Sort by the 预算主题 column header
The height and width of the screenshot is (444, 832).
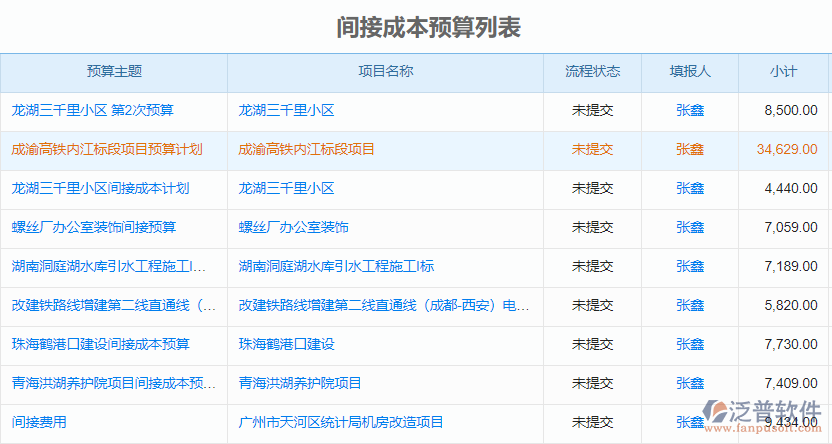(114, 71)
